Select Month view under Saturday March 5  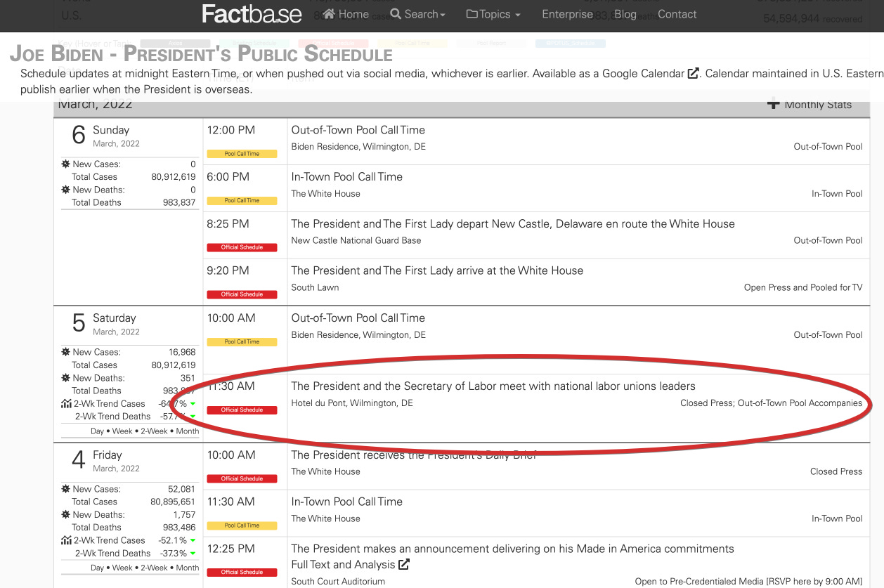(x=188, y=431)
